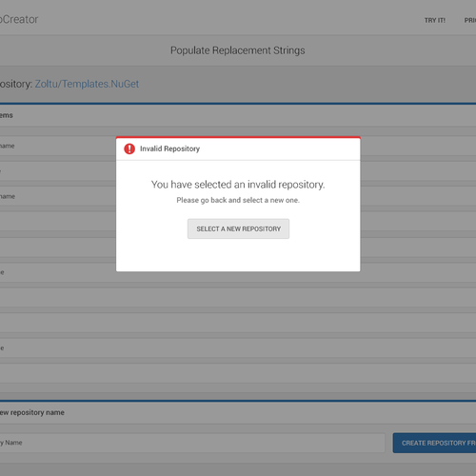Focus the Repository Name input field
The height and width of the screenshot is (476, 476).
pyautogui.click(x=192, y=443)
